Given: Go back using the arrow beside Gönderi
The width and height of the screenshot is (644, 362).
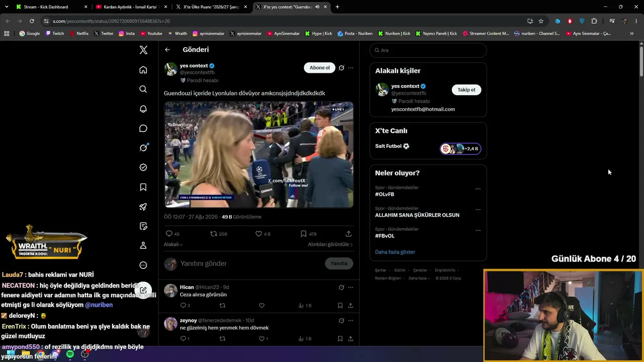Looking at the screenshot, I should click(168, 50).
